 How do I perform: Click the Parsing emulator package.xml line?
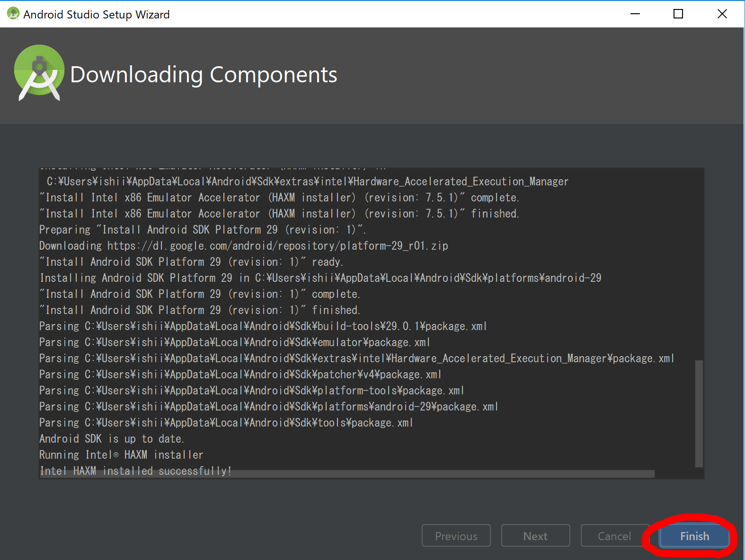[x=235, y=342]
